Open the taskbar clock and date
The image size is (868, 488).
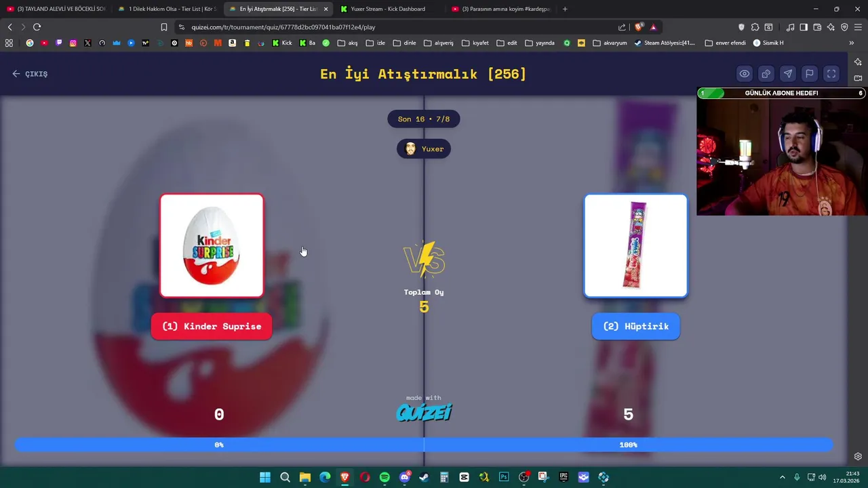coord(846,477)
